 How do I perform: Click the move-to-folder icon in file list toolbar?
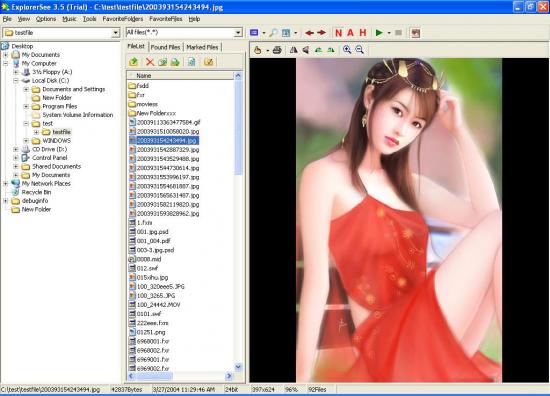[175, 62]
